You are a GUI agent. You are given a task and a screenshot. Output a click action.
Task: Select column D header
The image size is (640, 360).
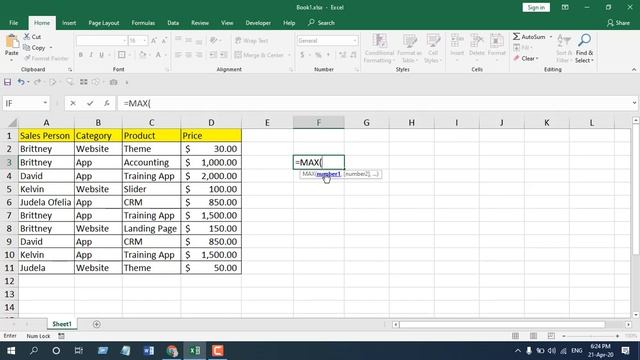click(x=211, y=122)
